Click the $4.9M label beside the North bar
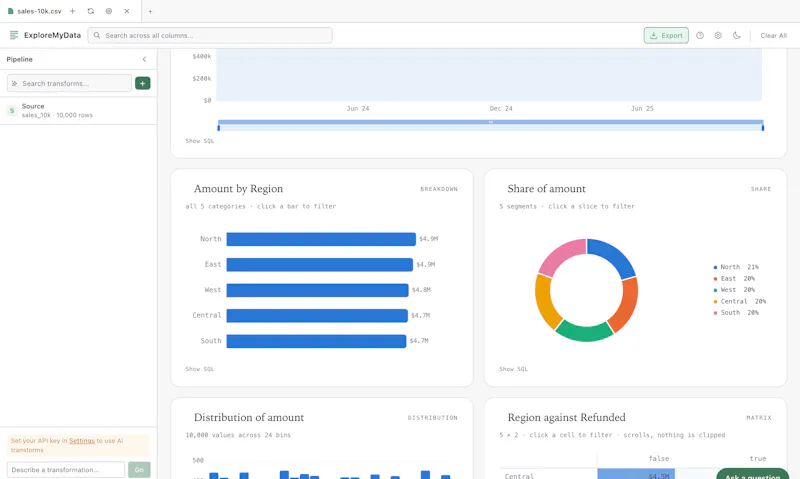Screen dimensions: 800x479 (429, 239)
